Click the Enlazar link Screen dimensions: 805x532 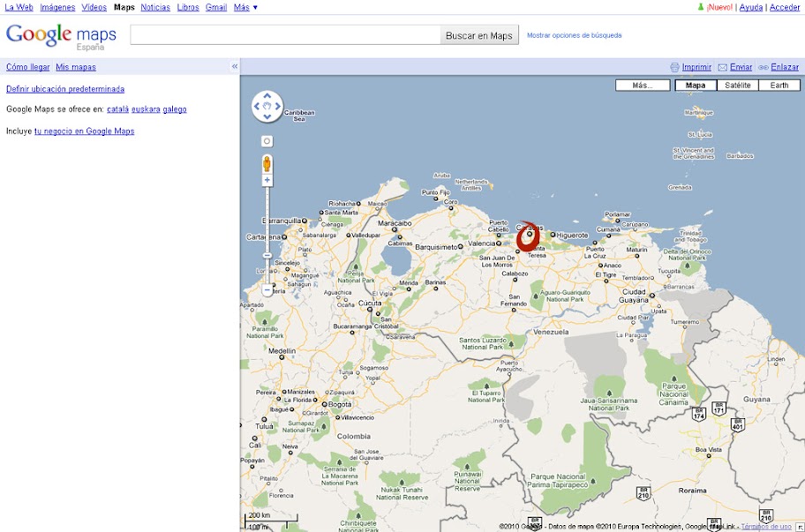click(x=785, y=67)
